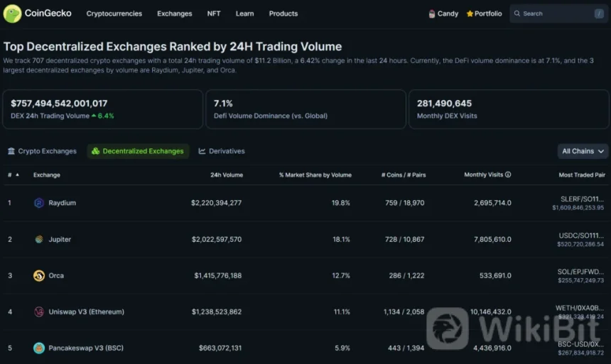Click the Decentralized Exchanges tab icon
This screenshot has height=364, width=611.
click(95, 151)
